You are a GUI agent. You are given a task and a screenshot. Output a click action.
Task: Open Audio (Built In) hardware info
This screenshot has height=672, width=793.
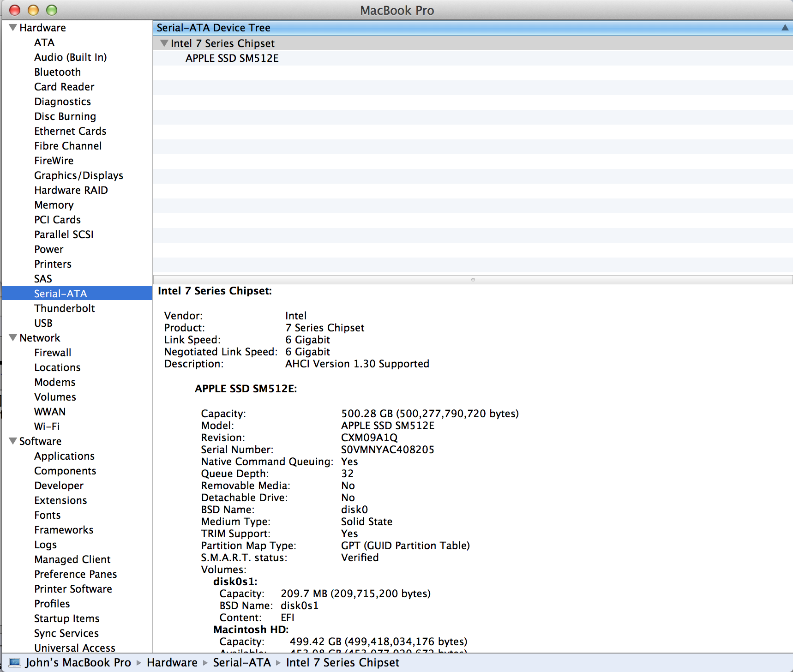pos(71,57)
